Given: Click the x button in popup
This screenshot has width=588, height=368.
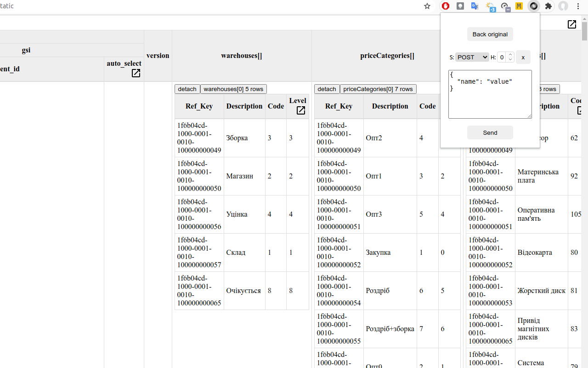Looking at the screenshot, I should pyautogui.click(x=523, y=57).
